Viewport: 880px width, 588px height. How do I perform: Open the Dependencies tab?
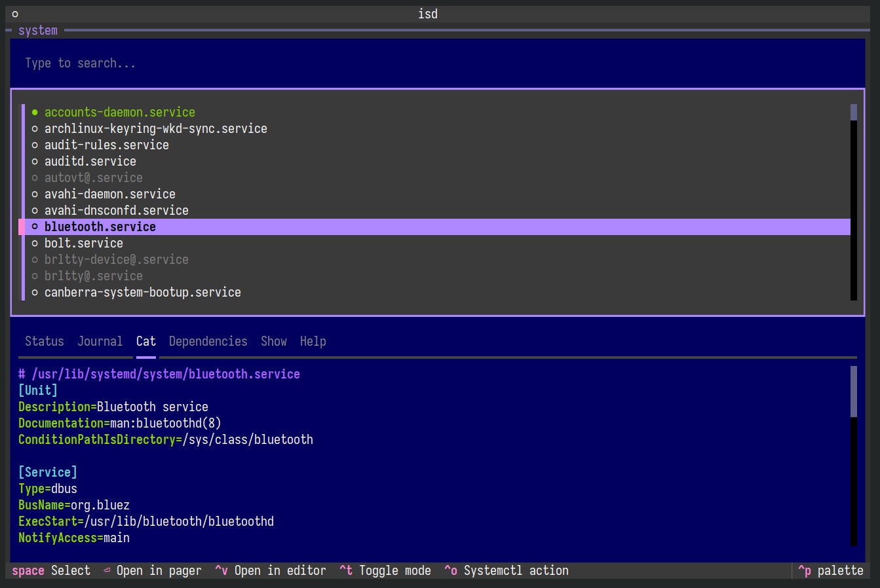(x=208, y=341)
